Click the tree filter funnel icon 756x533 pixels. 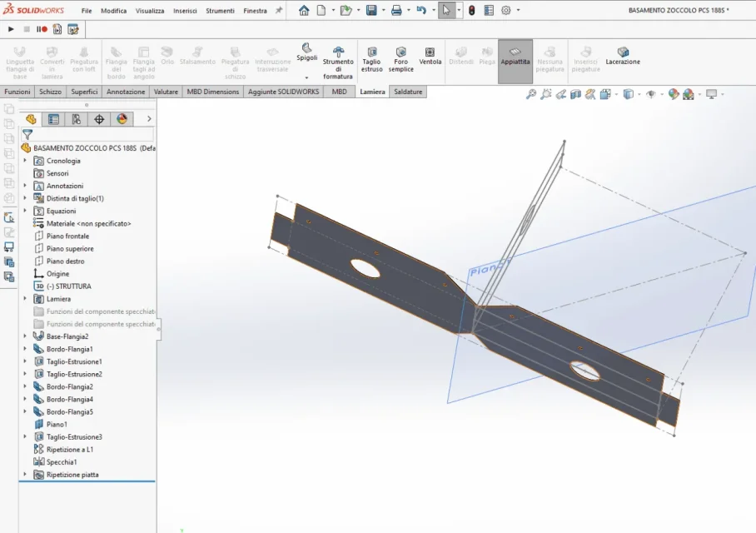27,135
